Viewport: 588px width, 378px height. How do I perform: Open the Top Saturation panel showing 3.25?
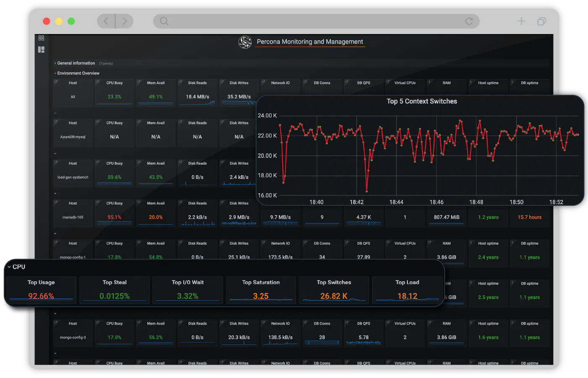pos(261,290)
